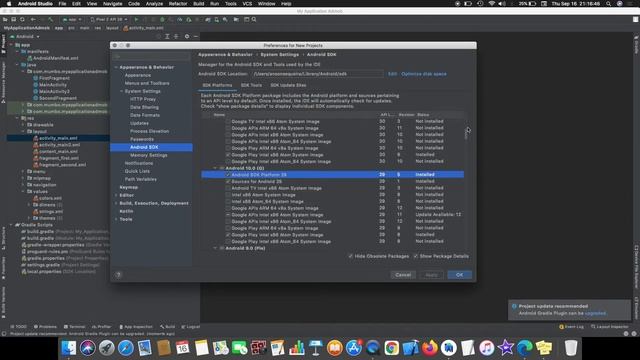Click the green Run app icon
Image resolution: width=640 pixels, height=360 pixels.
pos(136,19)
